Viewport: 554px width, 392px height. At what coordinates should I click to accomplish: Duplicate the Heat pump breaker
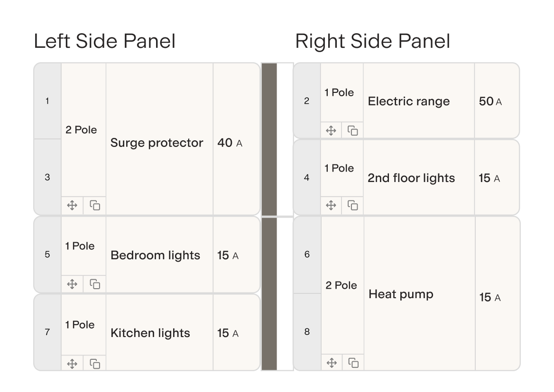[x=353, y=363]
